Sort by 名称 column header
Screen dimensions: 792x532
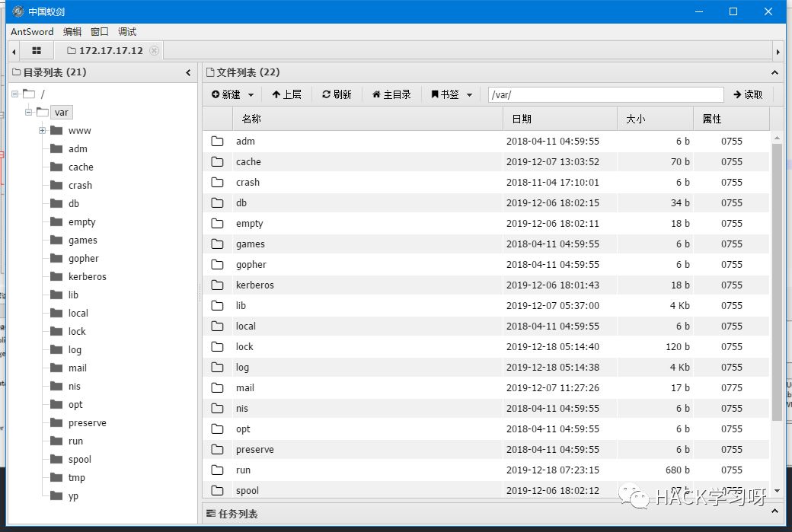pyautogui.click(x=368, y=119)
